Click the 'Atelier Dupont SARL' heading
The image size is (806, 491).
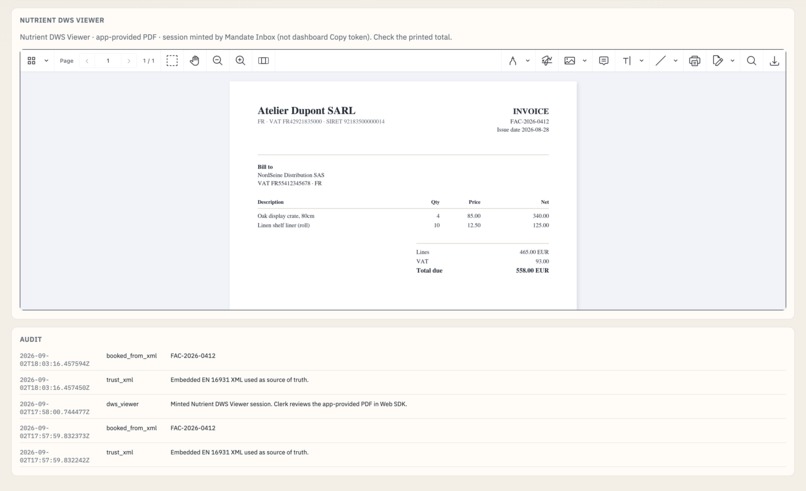[306, 111]
